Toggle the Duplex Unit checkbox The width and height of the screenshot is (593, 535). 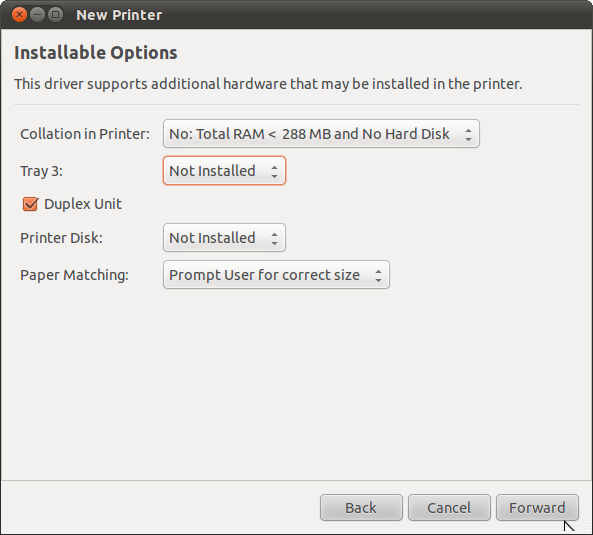point(30,204)
